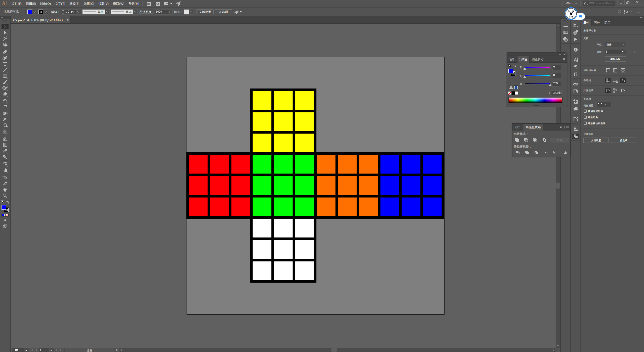
Task: Select the Pen tool
Action: (x=5, y=52)
